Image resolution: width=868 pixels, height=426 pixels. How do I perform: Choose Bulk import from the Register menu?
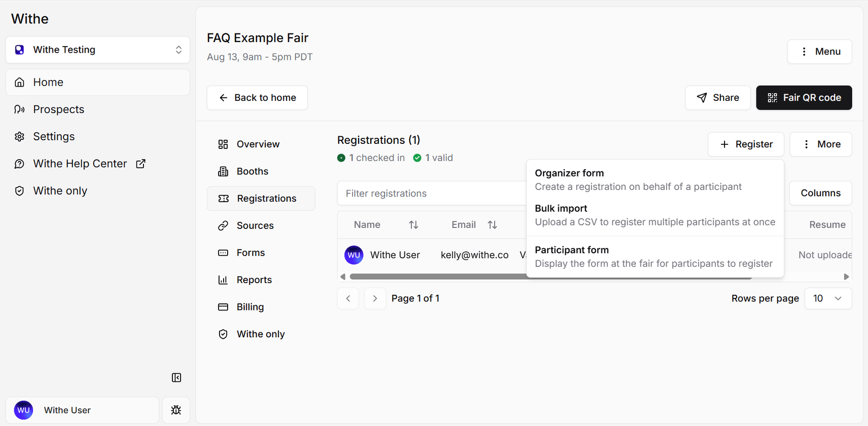tap(655, 215)
